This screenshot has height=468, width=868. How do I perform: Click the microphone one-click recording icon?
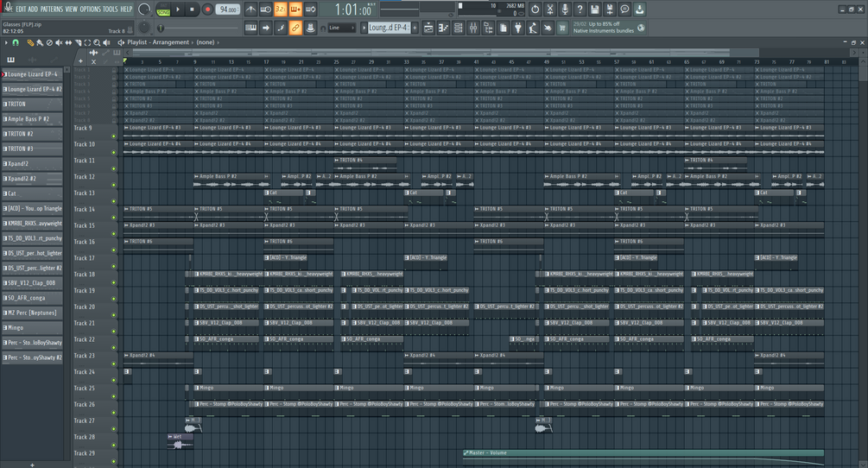565,9
